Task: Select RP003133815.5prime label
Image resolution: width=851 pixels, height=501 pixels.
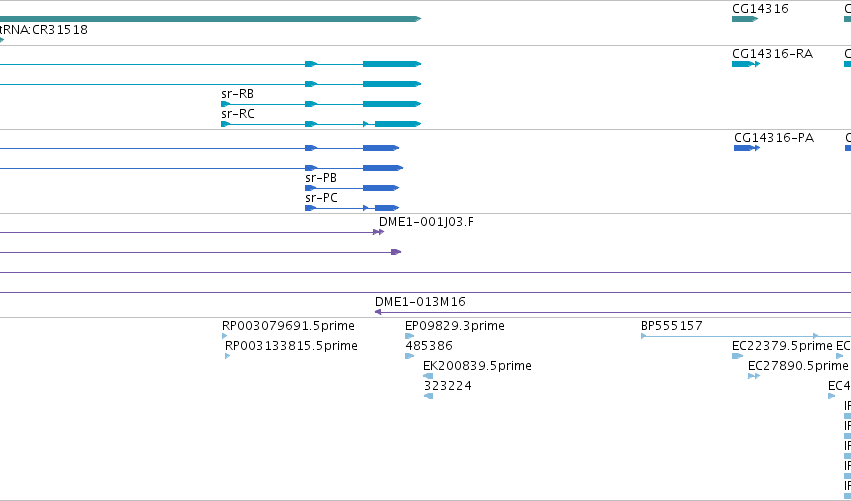Action: pos(291,346)
